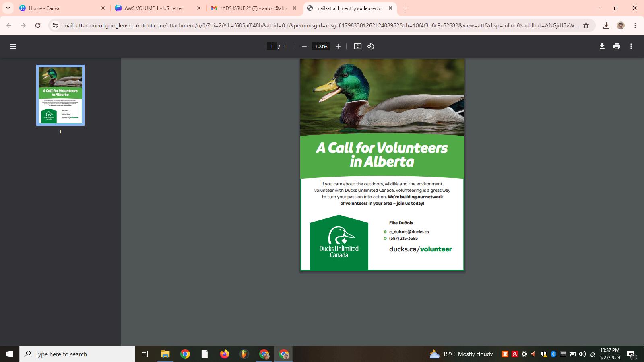The width and height of the screenshot is (644, 362).
Task: Click the page number field
Action: pos(272,46)
